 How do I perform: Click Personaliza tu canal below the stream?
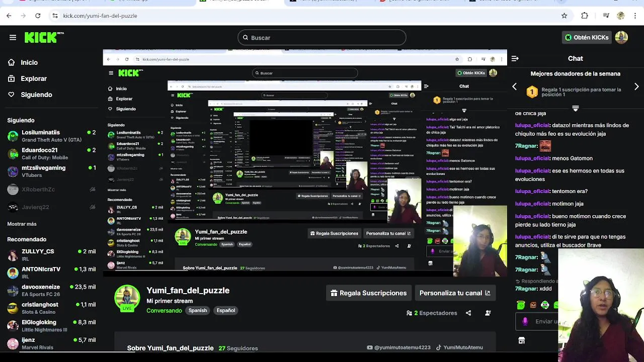[455, 293]
